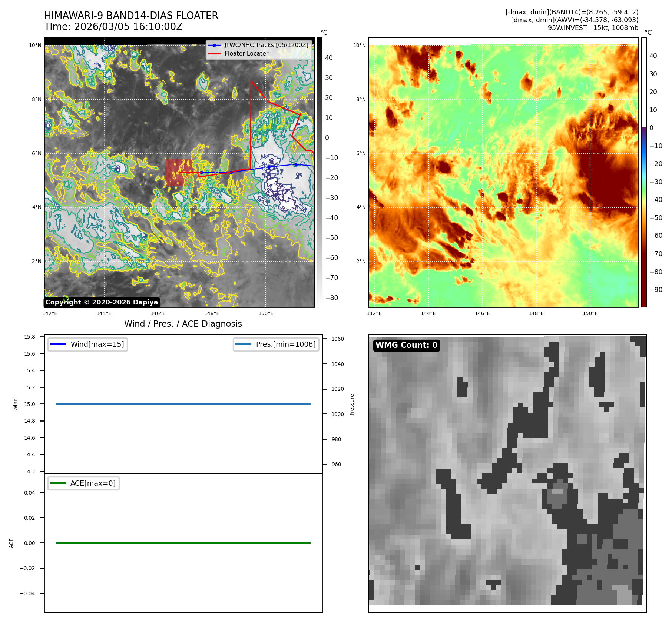This screenshot has height=626, width=672.
Task: Click the ACE[max=0] legend box
Action: (x=84, y=483)
